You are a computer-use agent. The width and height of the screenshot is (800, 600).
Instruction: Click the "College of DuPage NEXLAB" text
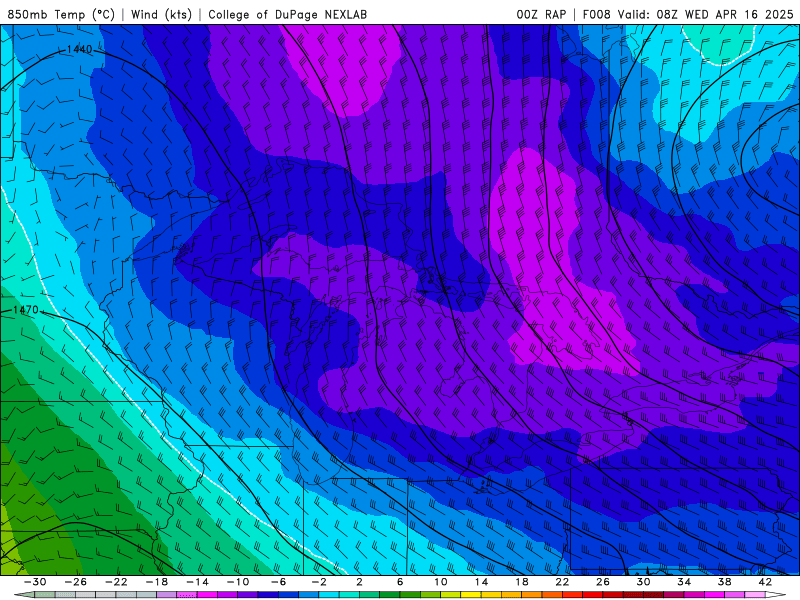(x=287, y=14)
